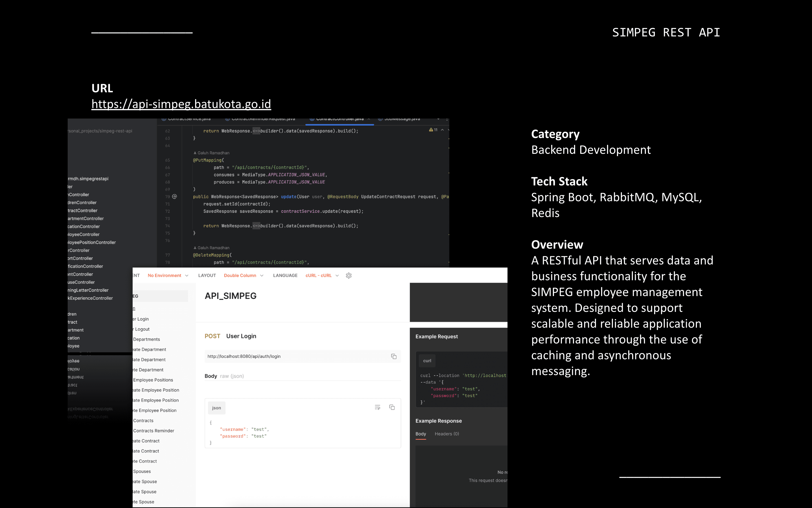The width and height of the screenshot is (812, 508).
Task: Click the localhost:8080/api/auth/login URL field
Action: click(303, 356)
